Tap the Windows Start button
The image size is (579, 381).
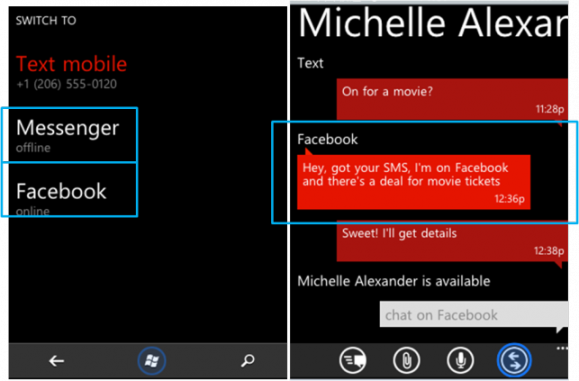point(152,361)
